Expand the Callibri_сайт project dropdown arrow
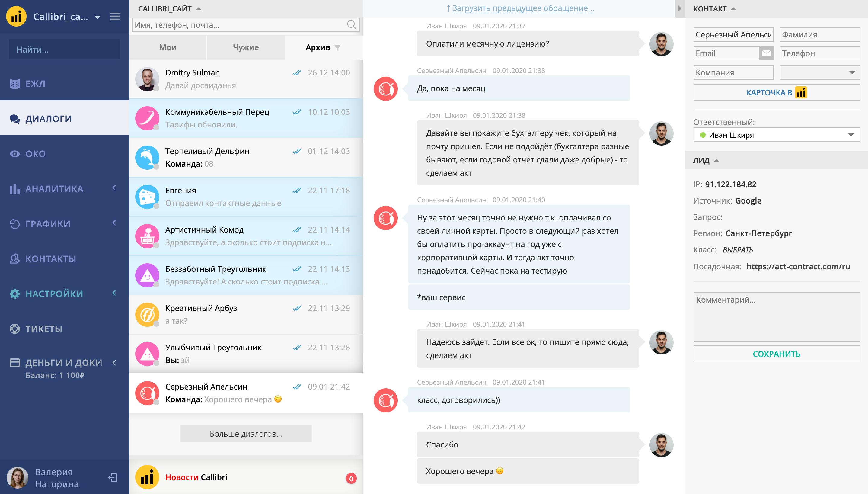Image resolution: width=868 pixels, height=494 pixels. pyautogui.click(x=98, y=17)
